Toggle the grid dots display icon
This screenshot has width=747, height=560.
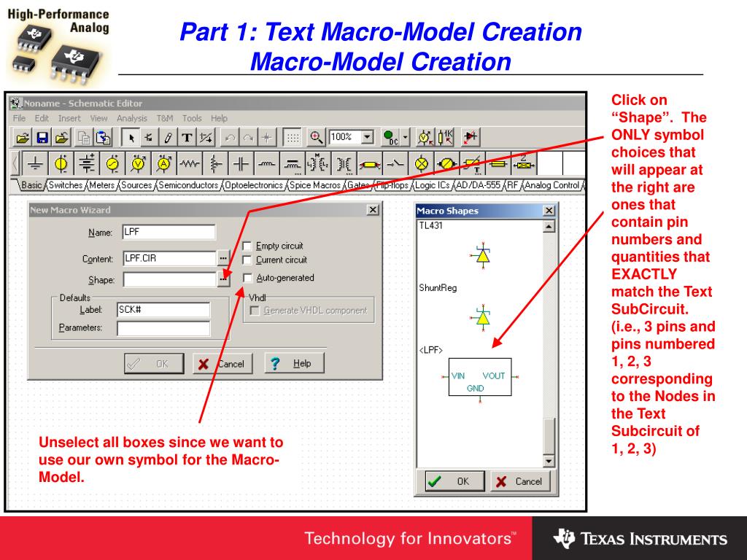pos(293,138)
